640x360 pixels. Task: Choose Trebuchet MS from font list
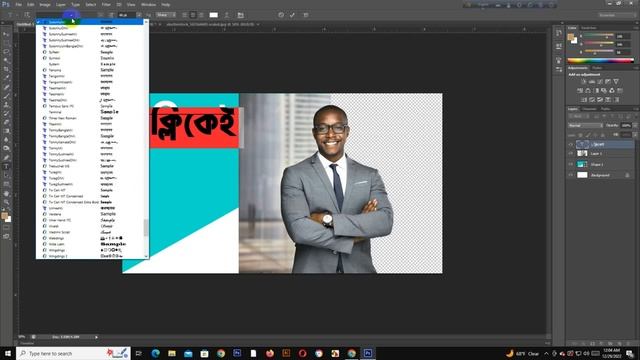point(90,166)
